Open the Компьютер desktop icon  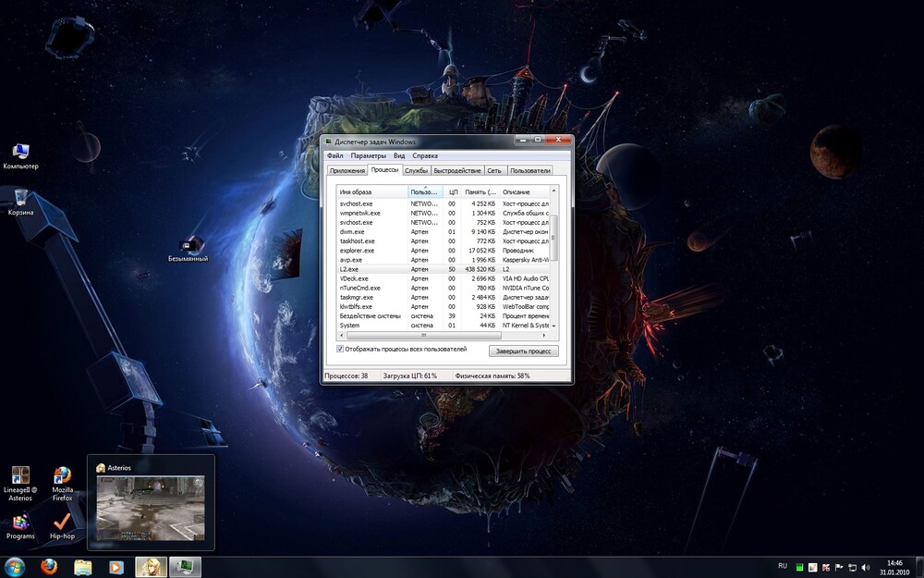click(x=20, y=156)
